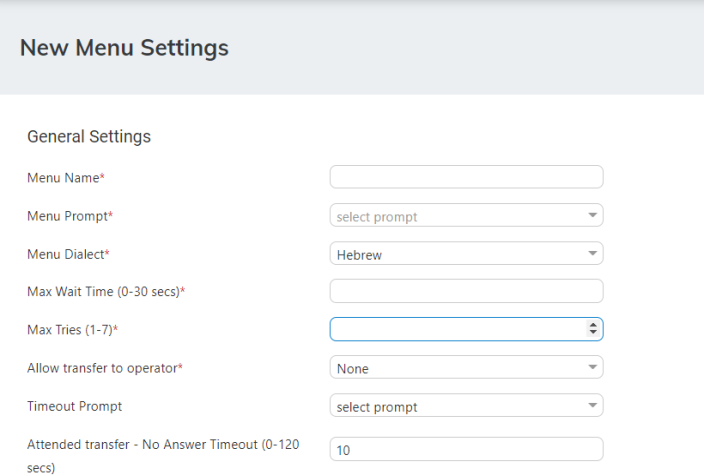The image size is (704, 475).
Task: Click the Menu Name text field
Action: point(466,177)
